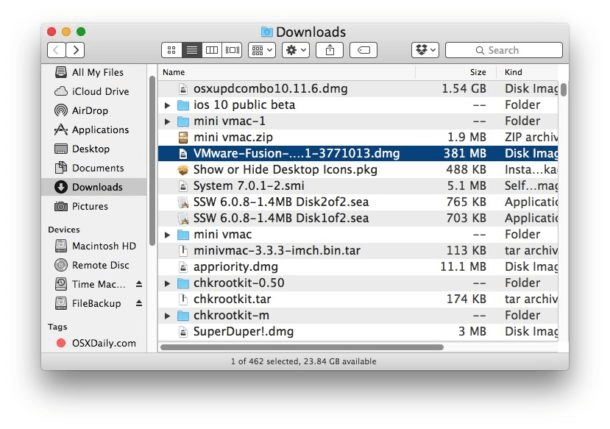Switch to Cover Flow view

pos(232,50)
